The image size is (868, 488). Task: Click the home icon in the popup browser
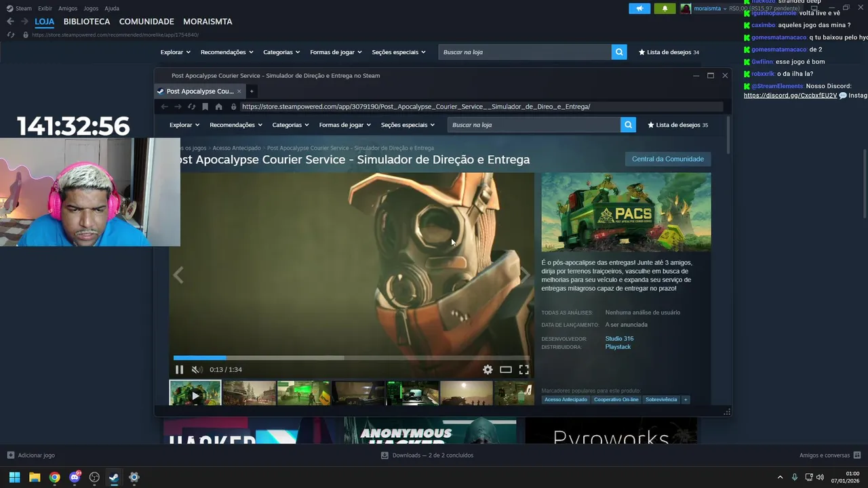pyautogui.click(x=218, y=106)
